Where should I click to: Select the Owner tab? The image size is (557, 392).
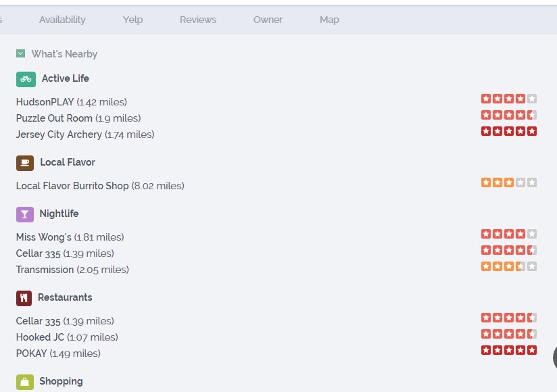268,20
